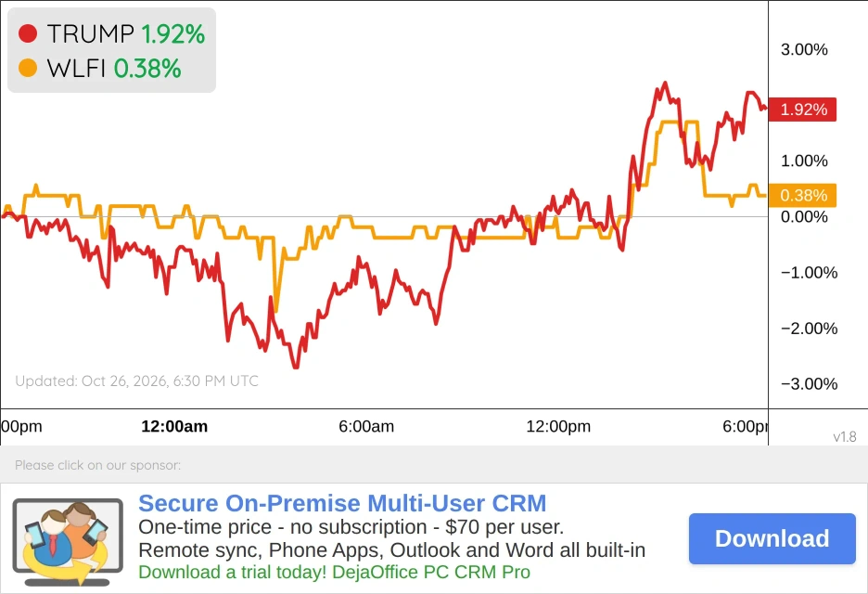Click the Updated Oct 26 timestamp text
Viewport: 868px width, 594px height.
[x=136, y=381]
